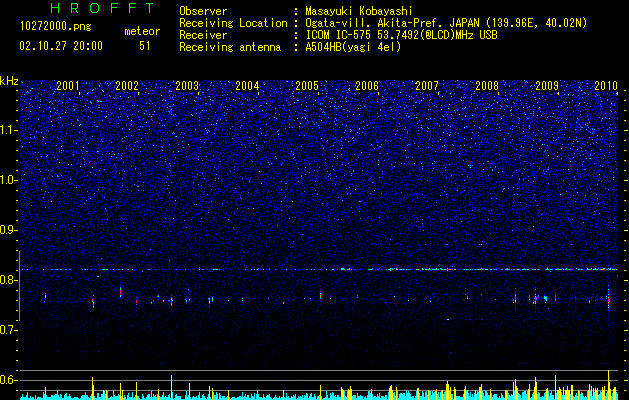Click the gray frequency range bar on left axis

pos(19,286)
